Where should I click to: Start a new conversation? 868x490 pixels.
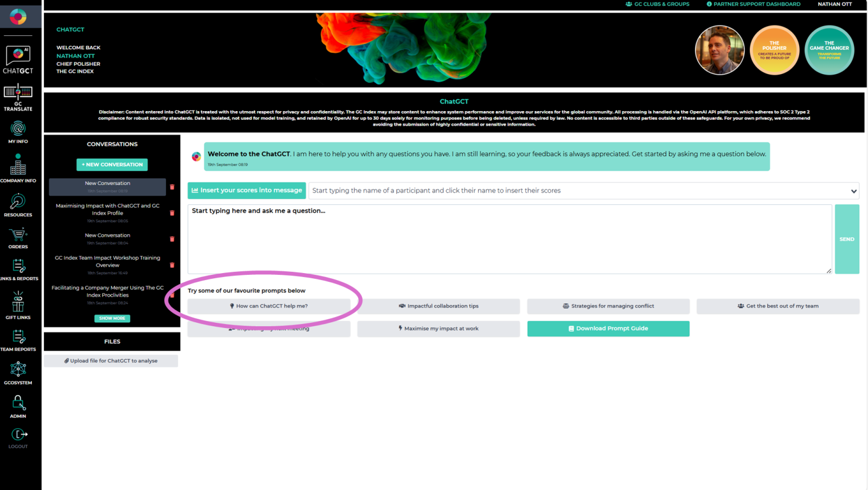pos(112,164)
